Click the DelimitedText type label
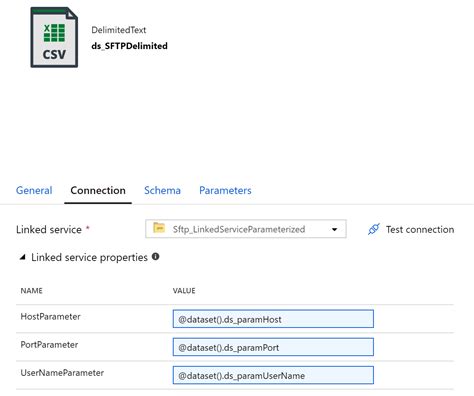Viewport: 474px width, 396px height. (x=119, y=30)
